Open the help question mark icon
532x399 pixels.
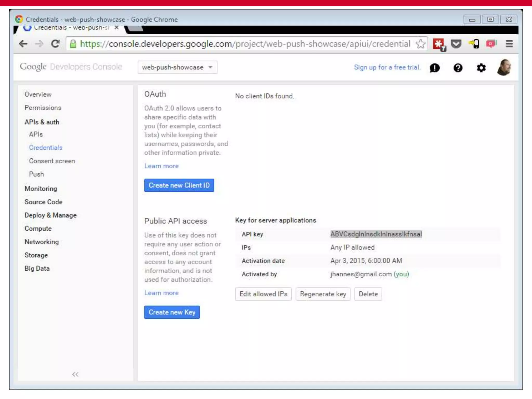pyautogui.click(x=458, y=68)
